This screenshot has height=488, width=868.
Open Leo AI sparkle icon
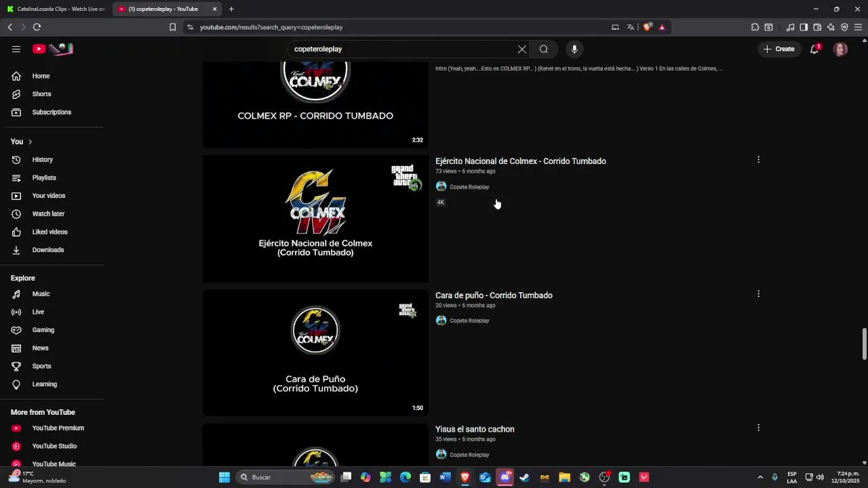point(831,27)
